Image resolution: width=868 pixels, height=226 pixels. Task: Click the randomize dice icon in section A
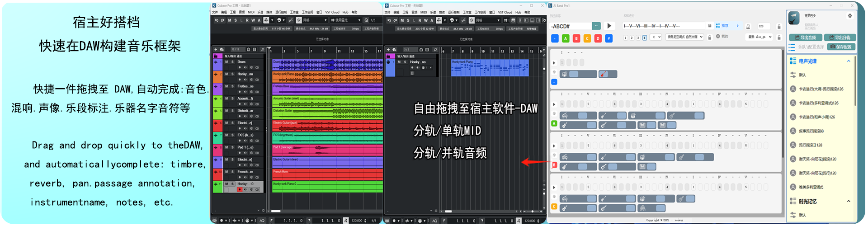pos(554,114)
